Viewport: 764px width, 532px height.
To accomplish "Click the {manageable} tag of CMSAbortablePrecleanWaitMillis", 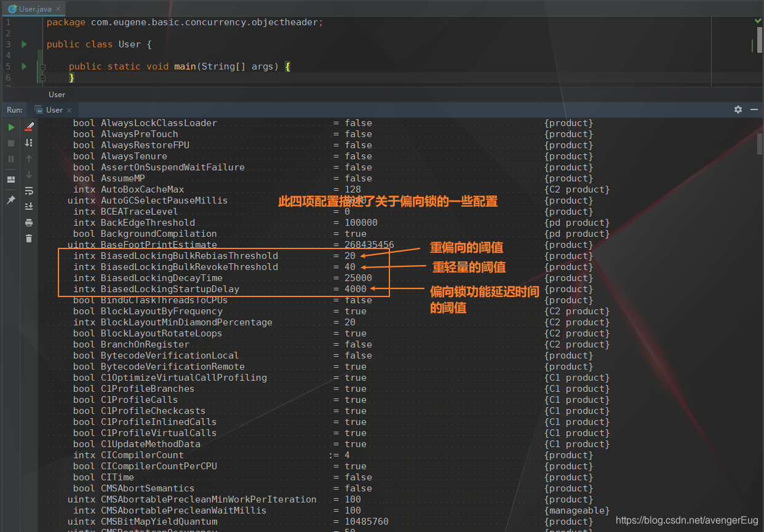I will (x=577, y=510).
